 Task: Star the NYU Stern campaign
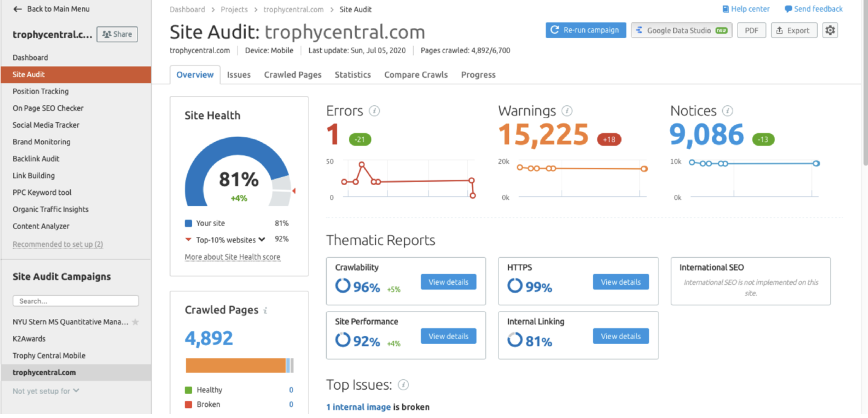tap(135, 322)
